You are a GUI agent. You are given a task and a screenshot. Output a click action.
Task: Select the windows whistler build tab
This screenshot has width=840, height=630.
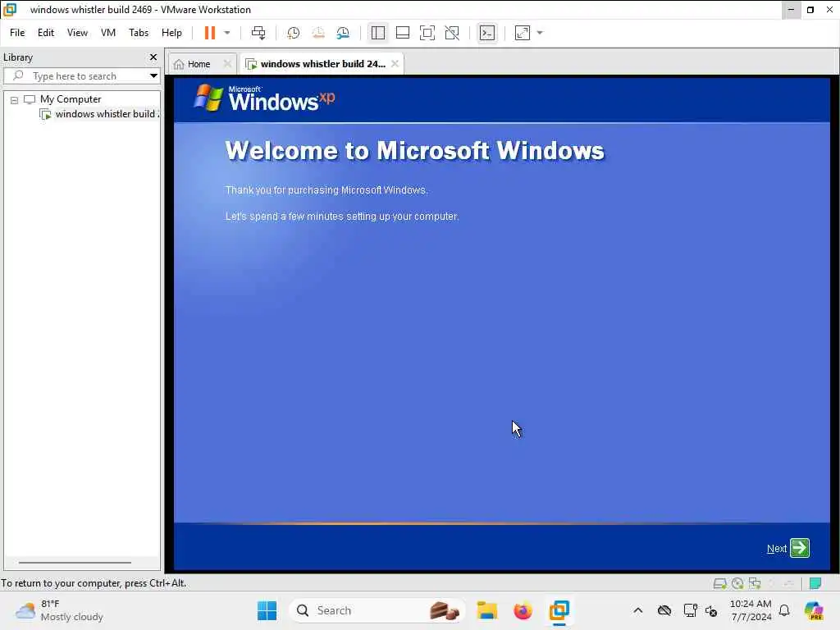[x=322, y=64]
